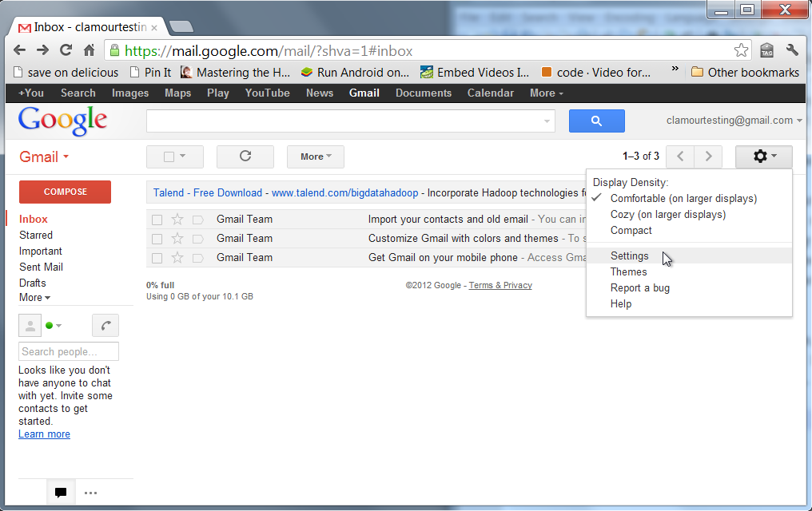Click the COMPOSE button
The height and width of the screenshot is (511, 812).
pyautogui.click(x=65, y=192)
